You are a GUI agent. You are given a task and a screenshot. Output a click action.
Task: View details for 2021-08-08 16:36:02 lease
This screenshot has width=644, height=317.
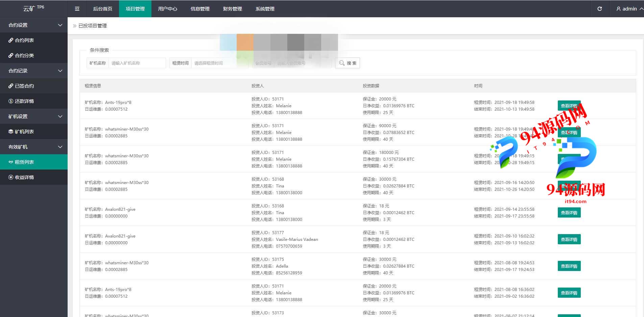(x=569, y=293)
